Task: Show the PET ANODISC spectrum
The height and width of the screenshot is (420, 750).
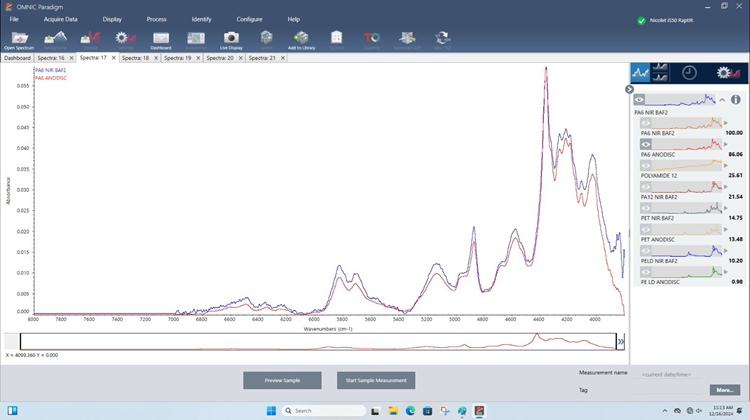Action: (646, 229)
